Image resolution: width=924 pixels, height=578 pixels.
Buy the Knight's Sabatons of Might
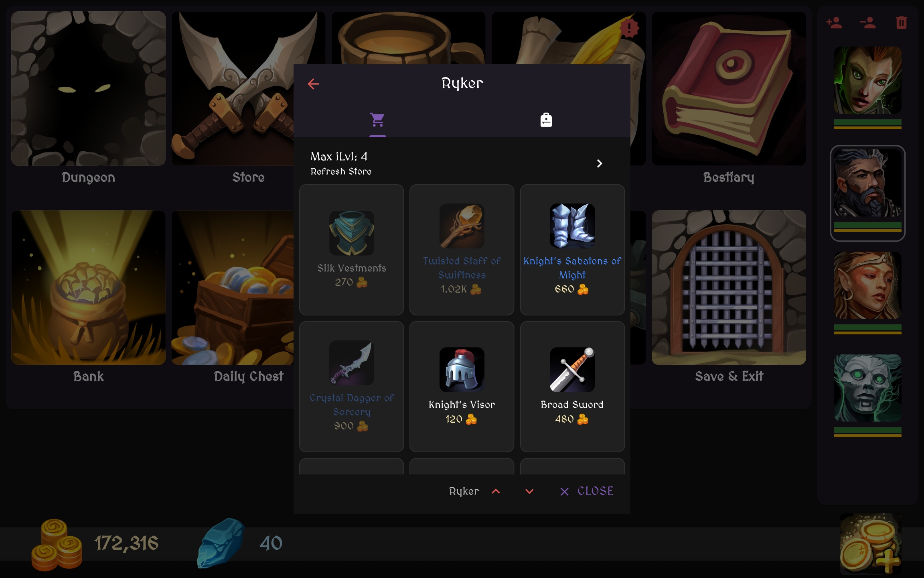coord(572,250)
